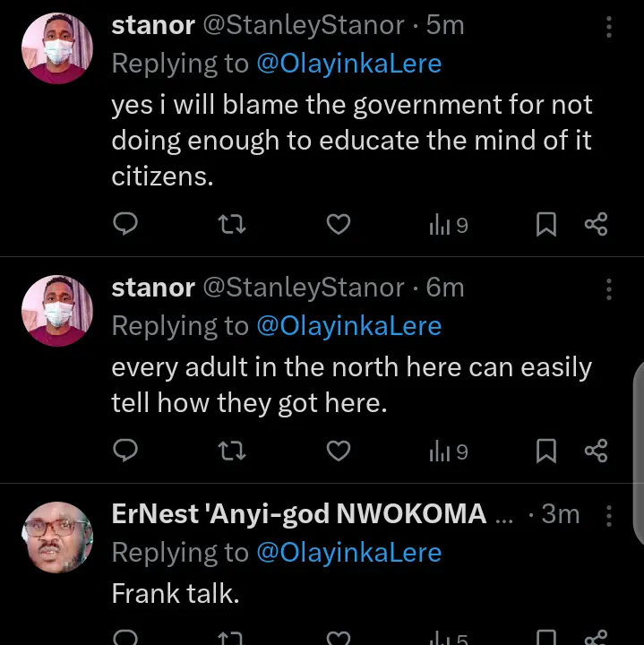Open @OlayinkaLere link in the 'Frank talk.' reply
This screenshot has height=645, width=644.
(x=349, y=553)
